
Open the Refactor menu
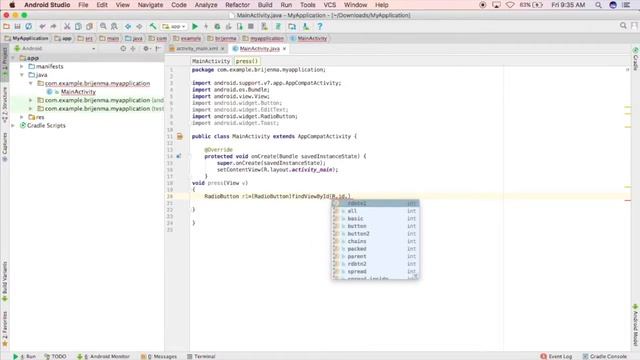tap(238, 5)
